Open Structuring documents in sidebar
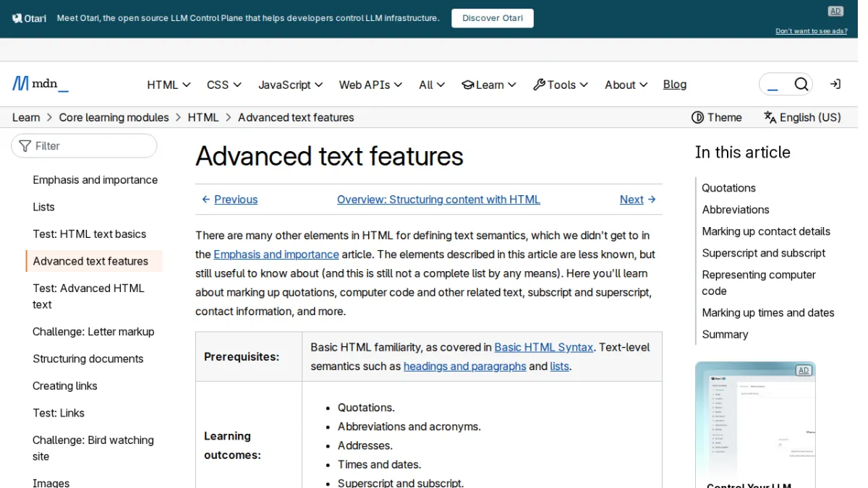The width and height of the screenshot is (868, 488). point(88,359)
